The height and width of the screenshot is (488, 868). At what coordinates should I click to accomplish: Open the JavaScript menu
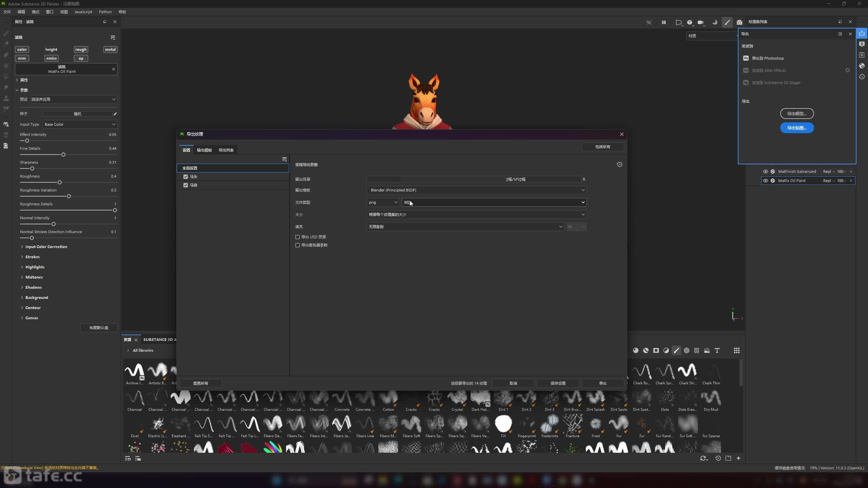click(83, 12)
